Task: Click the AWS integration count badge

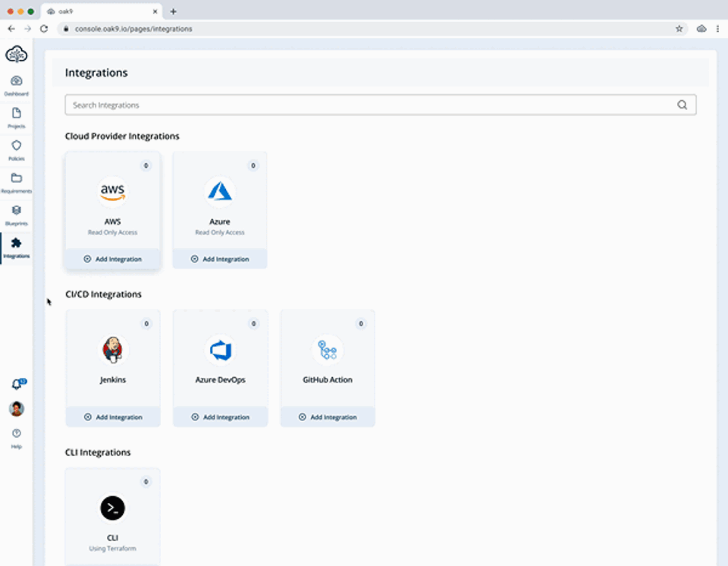Action: (x=146, y=165)
